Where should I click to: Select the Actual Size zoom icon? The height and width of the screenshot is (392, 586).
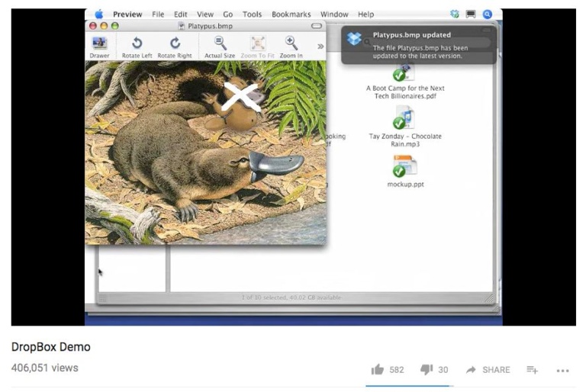point(220,43)
